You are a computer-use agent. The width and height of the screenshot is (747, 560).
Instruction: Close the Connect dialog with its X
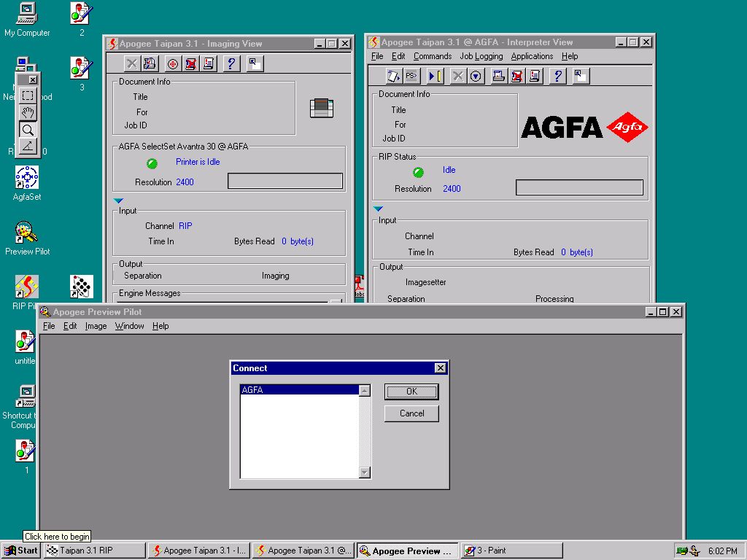point(440,368)
